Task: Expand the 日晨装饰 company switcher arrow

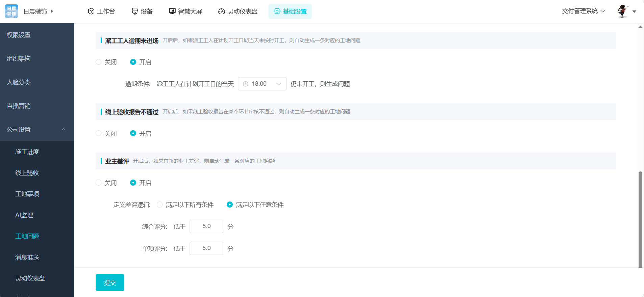Action: point(52,11)
